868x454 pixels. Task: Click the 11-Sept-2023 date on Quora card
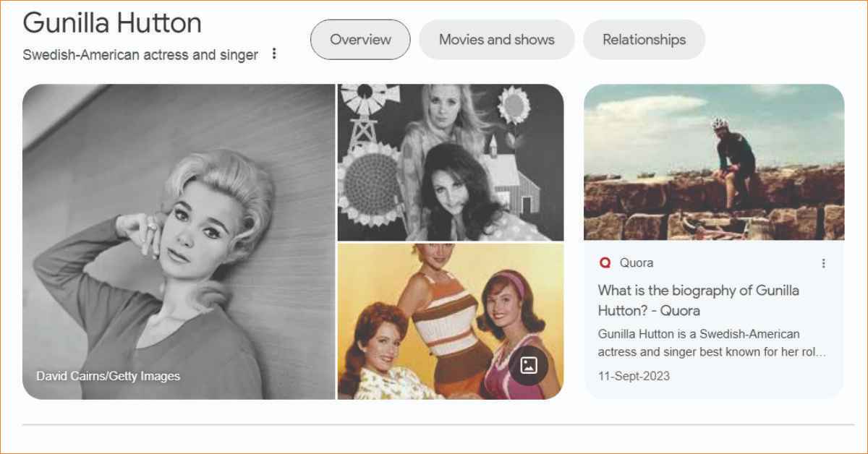(634, 376)
